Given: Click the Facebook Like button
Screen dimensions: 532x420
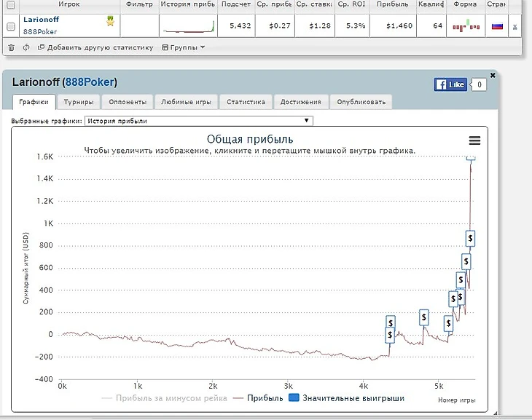Looking at the screenshot, I should [450, 84].
